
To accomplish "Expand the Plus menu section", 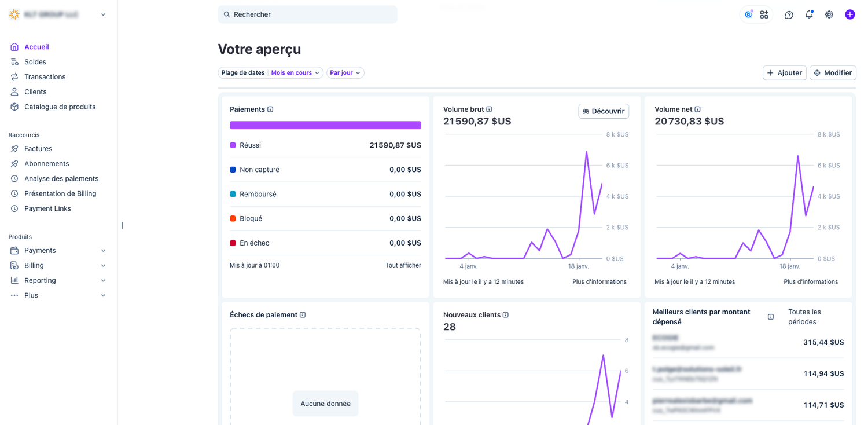I will [103, 296].
